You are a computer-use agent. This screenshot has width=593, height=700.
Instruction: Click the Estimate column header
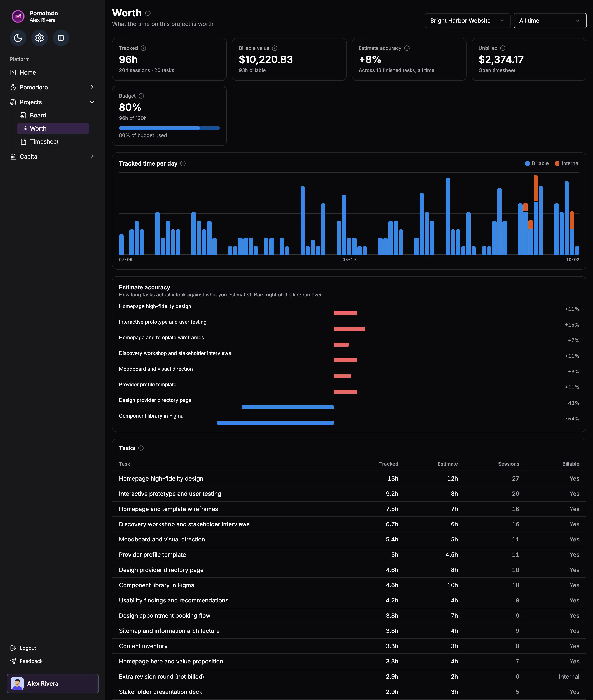pyautogui.click(x=447, y=464)
